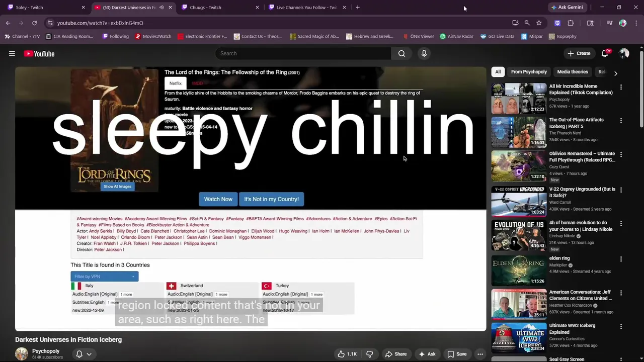644x362 pixels.
Task: Go back in browser history
Action: tap(8, 23)
